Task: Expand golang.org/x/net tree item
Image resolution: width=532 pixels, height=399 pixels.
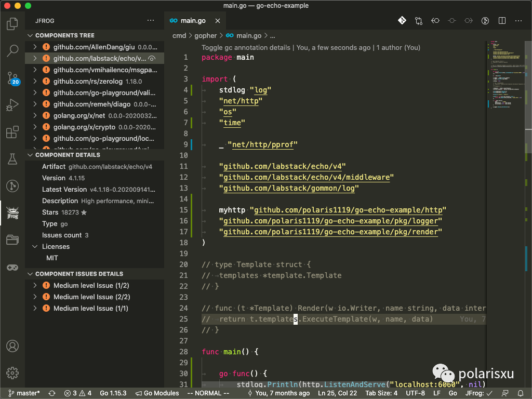Action: click(x=35, y=115)
